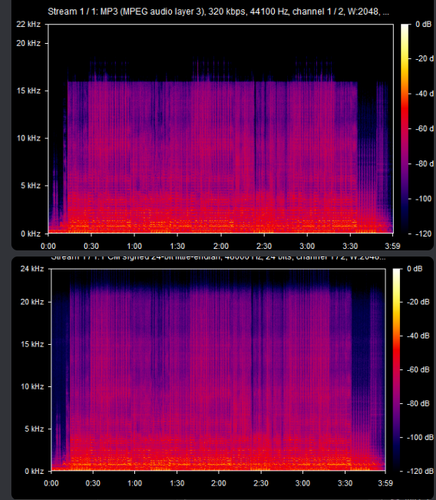
Task: Click the dB color scale bar beside the PCM spectrogram
Action: 396,369
